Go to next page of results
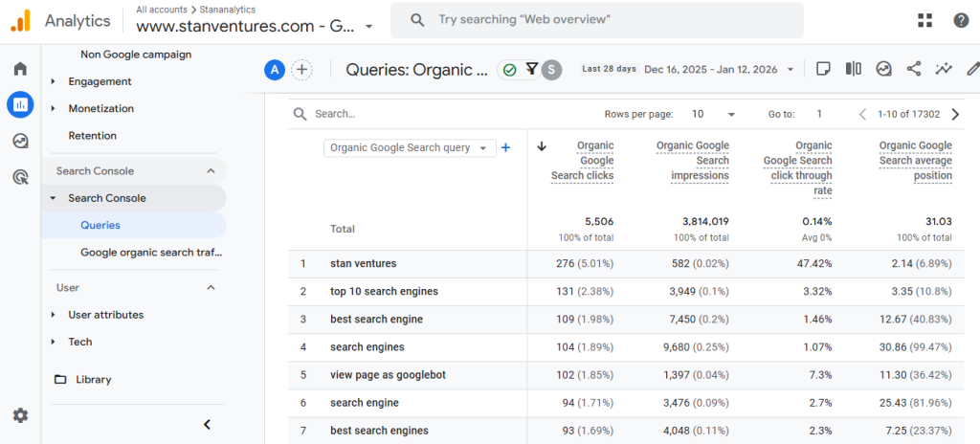Image resolution: width=980 pixels, height=444 pixels. pyautogui.click(x=954, y=114)
